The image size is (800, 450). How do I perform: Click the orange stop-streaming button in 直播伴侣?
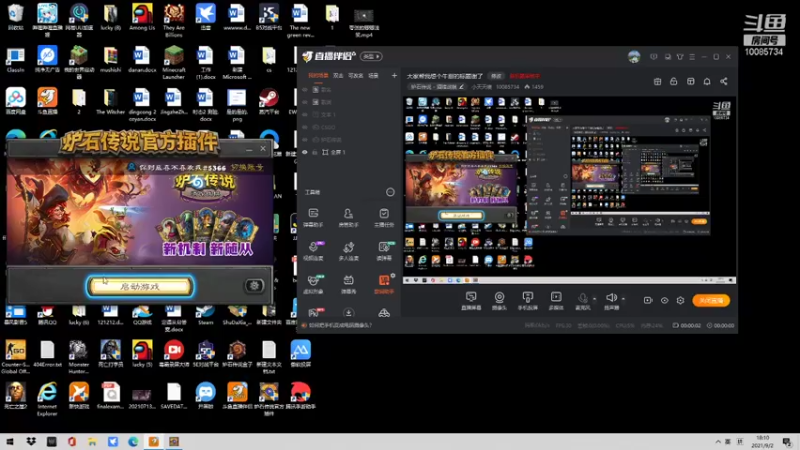pos(711,301)
